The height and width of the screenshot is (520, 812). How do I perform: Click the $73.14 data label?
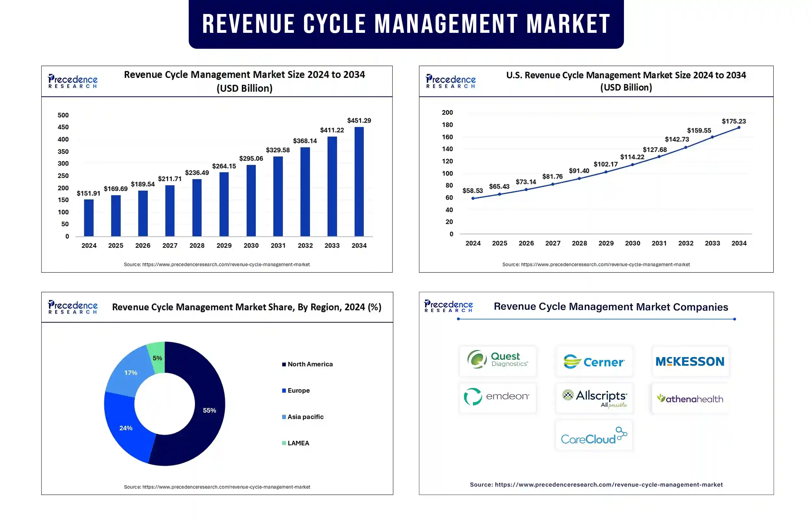click(526, 182)
